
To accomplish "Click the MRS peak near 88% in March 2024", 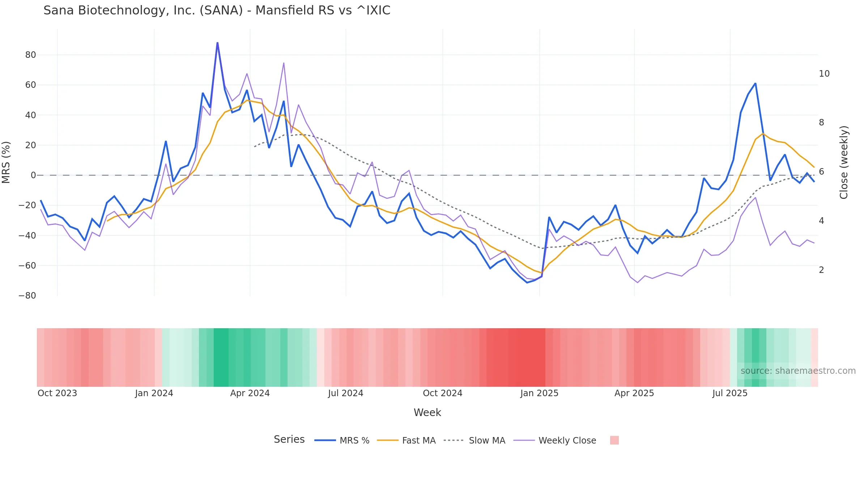I will pos(217,43).
